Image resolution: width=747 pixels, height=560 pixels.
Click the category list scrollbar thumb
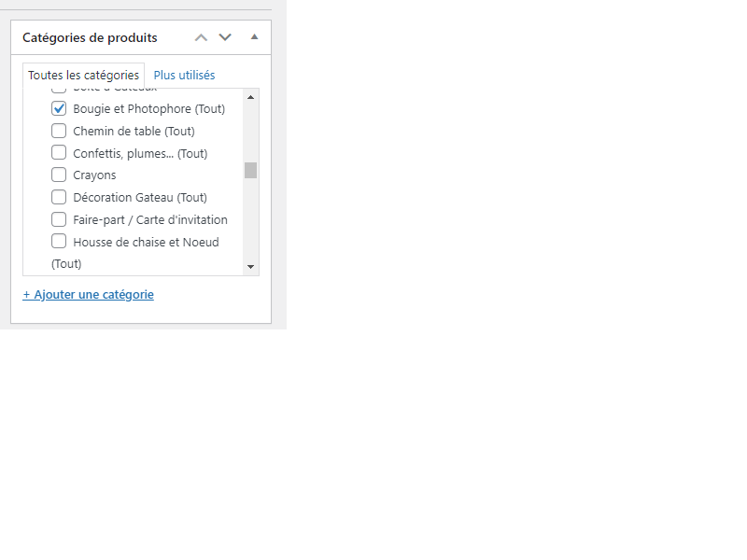(x=250, y=169)
